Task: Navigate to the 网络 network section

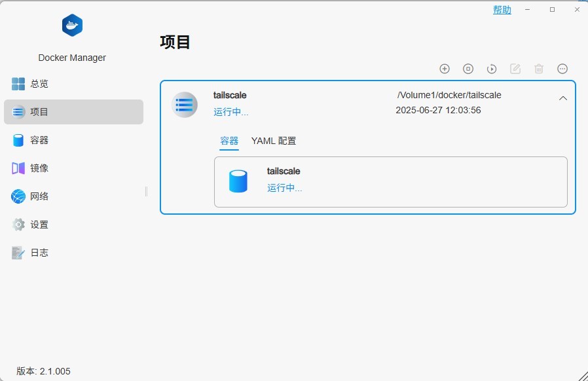Action: pos(73,196)
